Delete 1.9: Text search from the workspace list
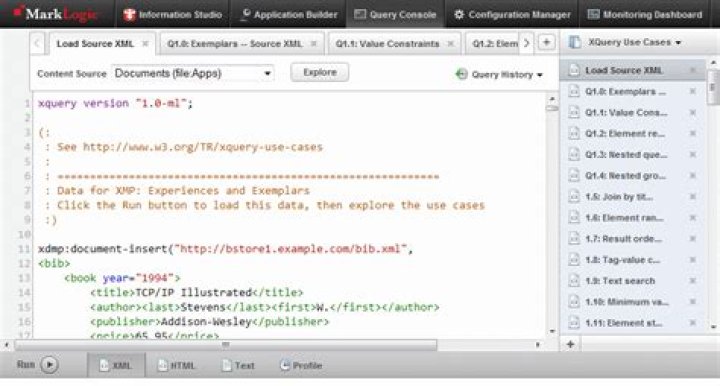The width and height of the screenshot is (720, 386). (x=692, y=281)
